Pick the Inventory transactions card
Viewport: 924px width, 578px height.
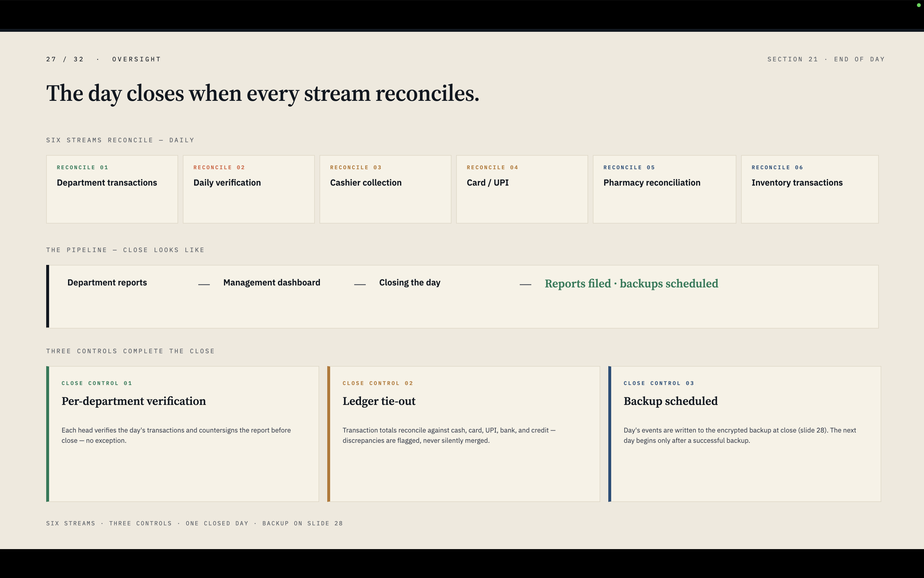[x=810, y=189]
